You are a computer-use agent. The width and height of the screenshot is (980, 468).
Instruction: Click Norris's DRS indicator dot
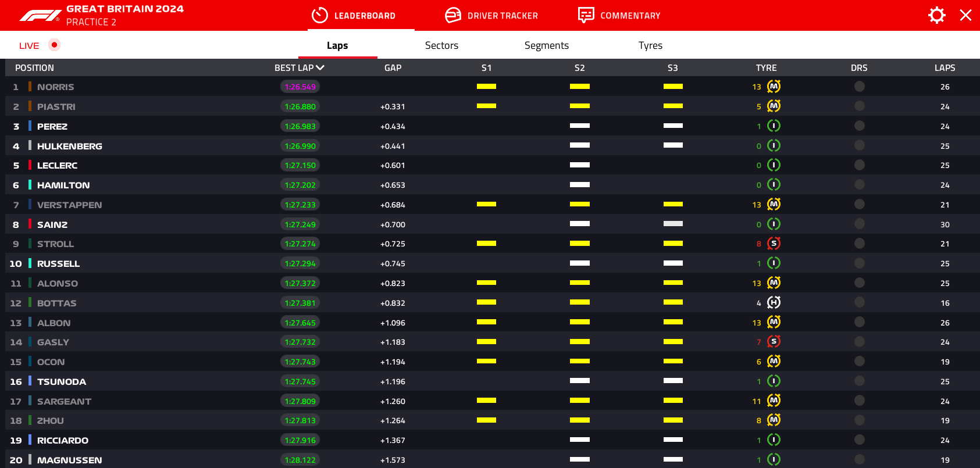point(859,87)
